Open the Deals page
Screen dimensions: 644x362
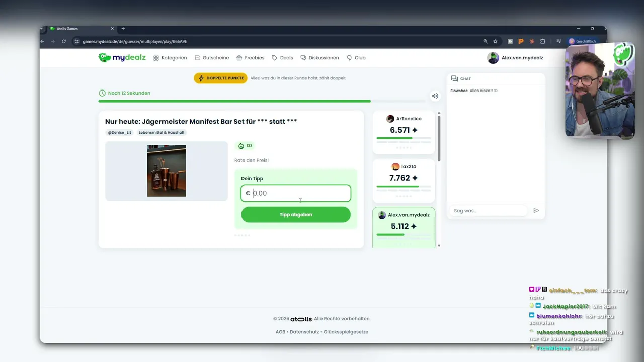pyautogui.click(x=282, y=58)
